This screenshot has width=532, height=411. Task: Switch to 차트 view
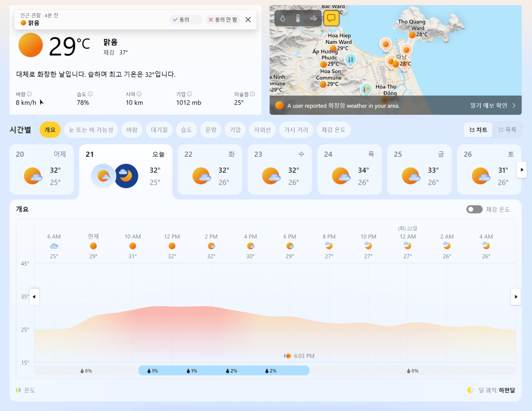click(478, 130)
